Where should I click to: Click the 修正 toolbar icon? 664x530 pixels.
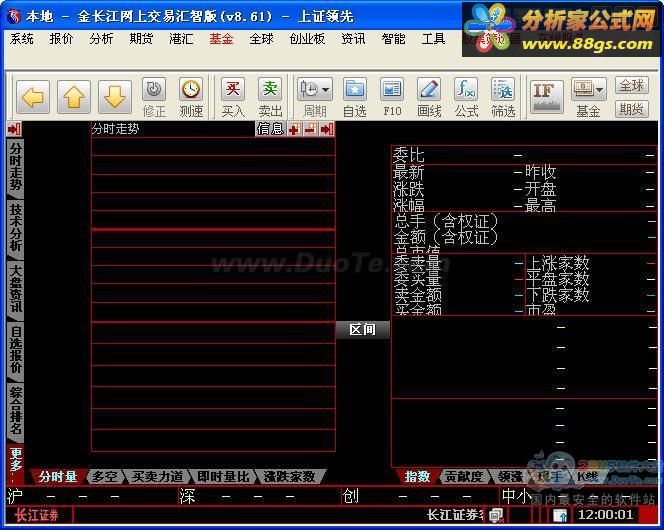tap(154, 97)
